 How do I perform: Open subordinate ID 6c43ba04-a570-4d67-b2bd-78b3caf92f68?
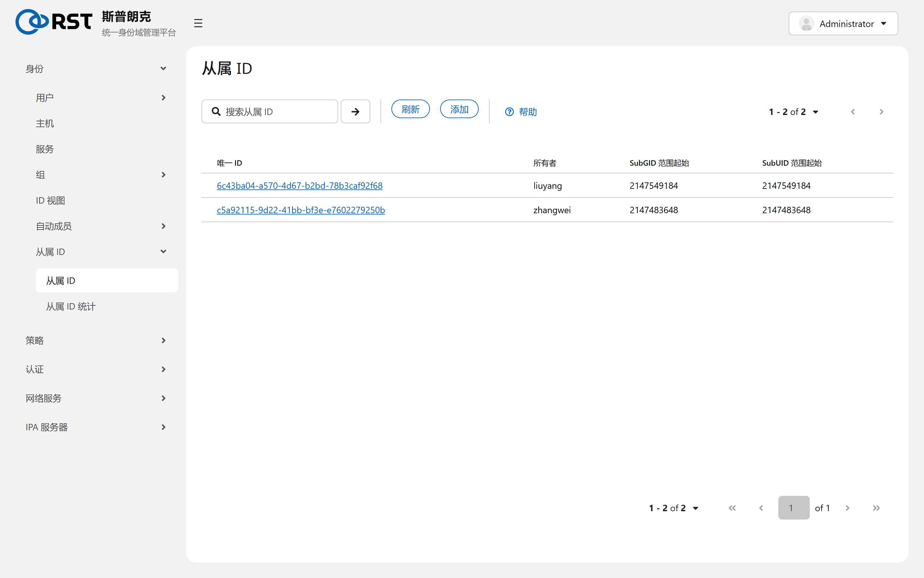tap(299, 185)
